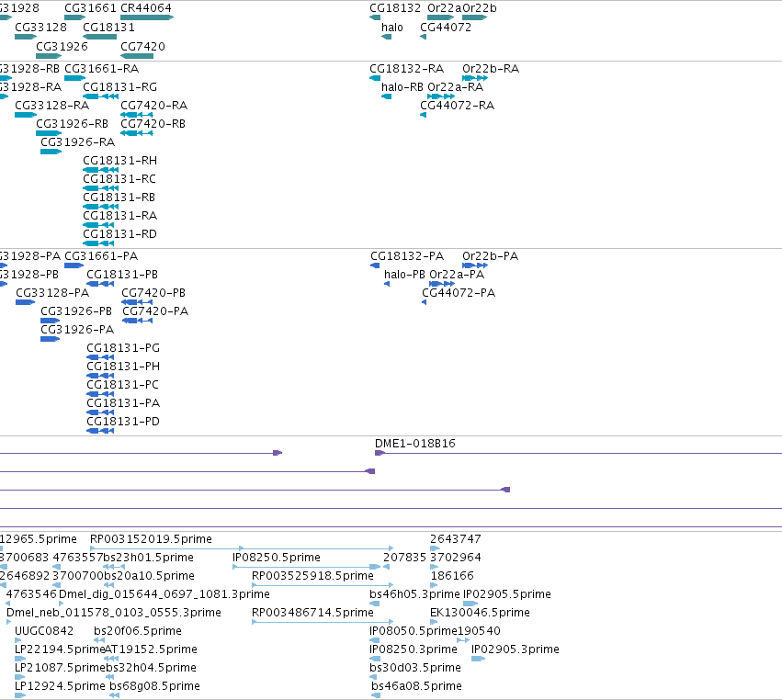Select the CG18131-RB transcript label

coord(119,198)
